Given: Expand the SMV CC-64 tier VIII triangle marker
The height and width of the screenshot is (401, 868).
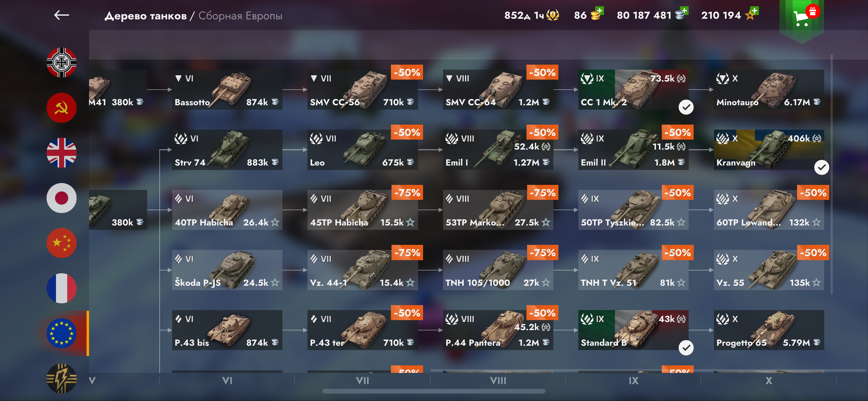Looking at the screenshot, I should coord(449,78).
